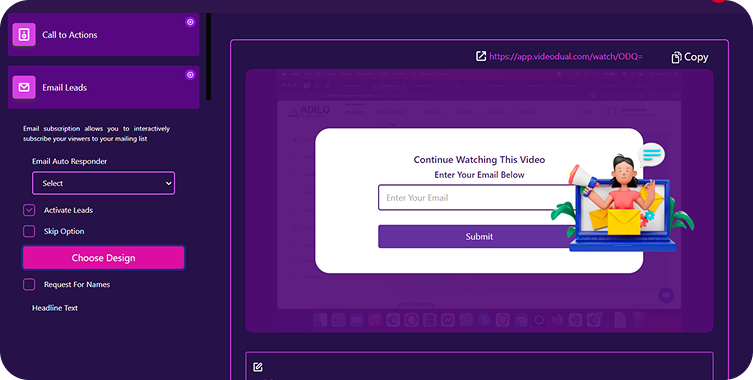The width and height of the screenshot is (753, 380).
Task: Click the sidebar vertical scrollbar
Action: 208,57
